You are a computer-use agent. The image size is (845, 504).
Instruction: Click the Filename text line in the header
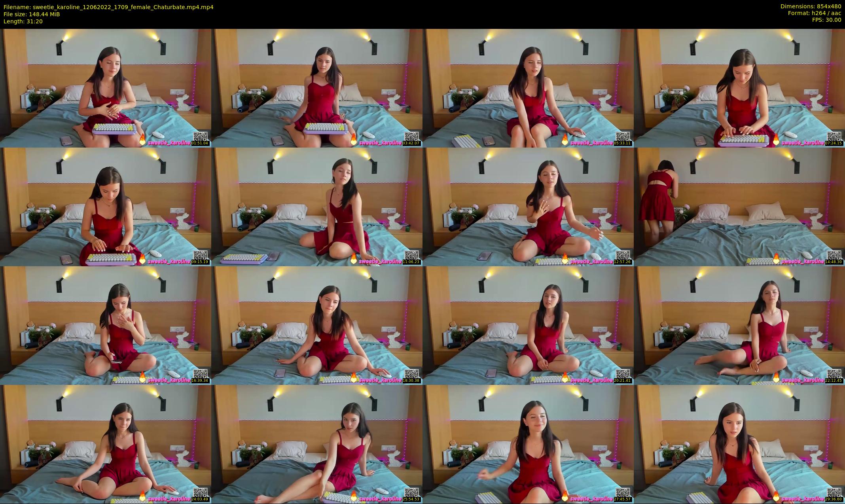pos(108,7)
